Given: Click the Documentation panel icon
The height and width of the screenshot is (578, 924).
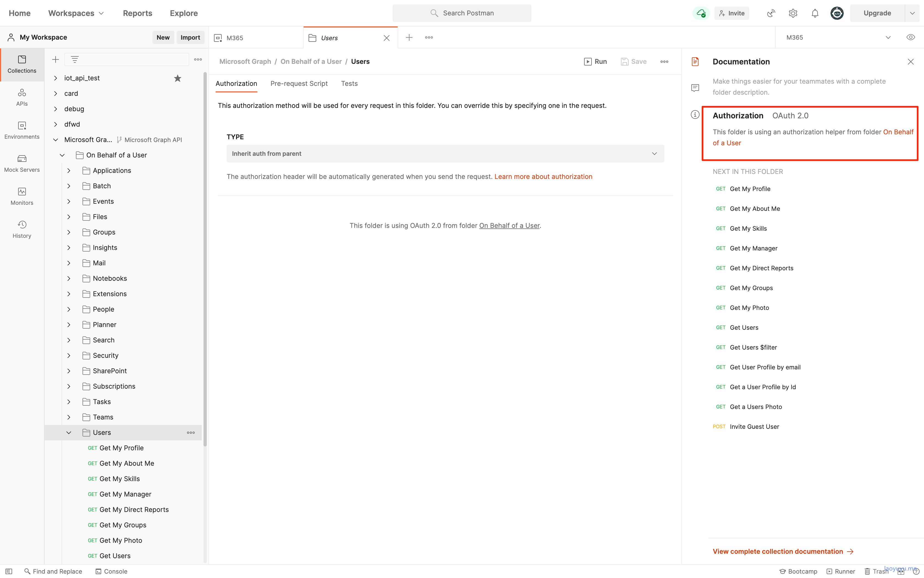Looking at the screenshot, I should [x=695, y=62].
